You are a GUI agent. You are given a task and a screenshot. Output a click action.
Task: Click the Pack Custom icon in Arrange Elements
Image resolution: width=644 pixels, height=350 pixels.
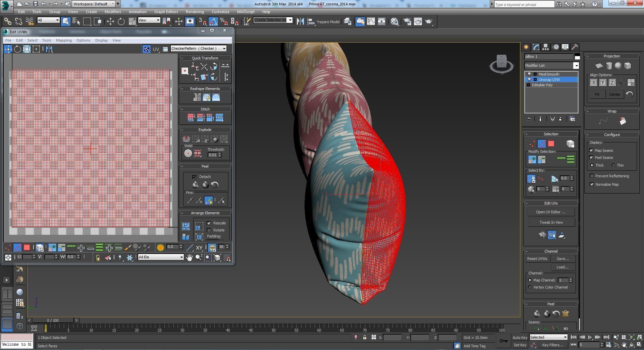186,226
